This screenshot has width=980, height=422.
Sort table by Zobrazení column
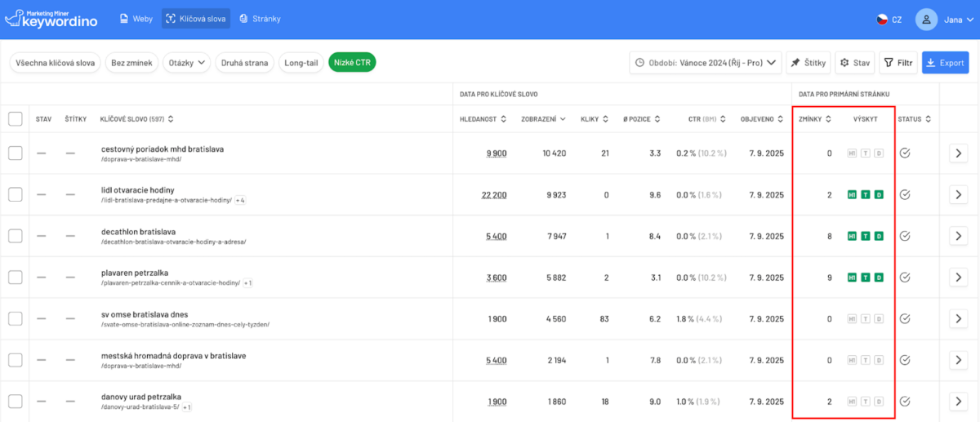coord(543,119)
